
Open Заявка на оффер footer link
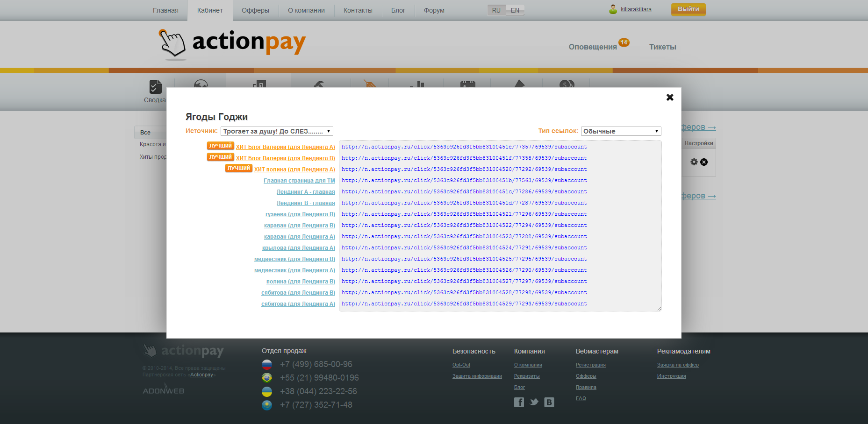click(678, 365)
